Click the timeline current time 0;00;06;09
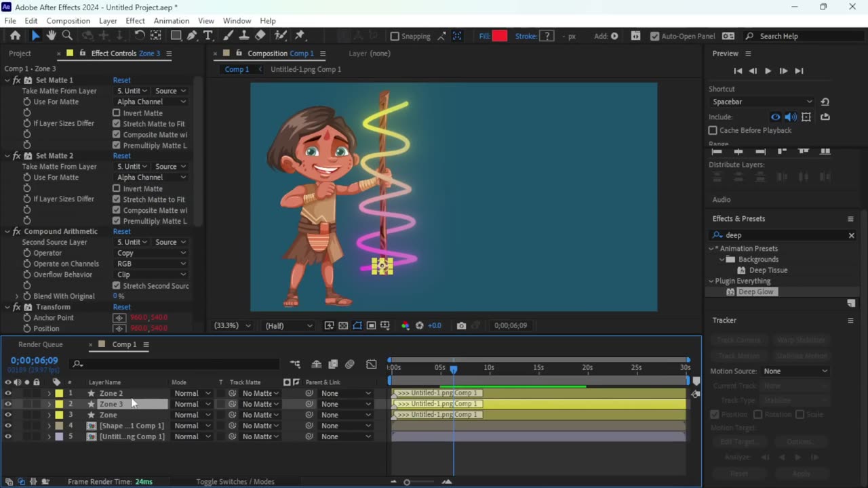This screenshot has height=488, width=868. [x=34, y=361]
